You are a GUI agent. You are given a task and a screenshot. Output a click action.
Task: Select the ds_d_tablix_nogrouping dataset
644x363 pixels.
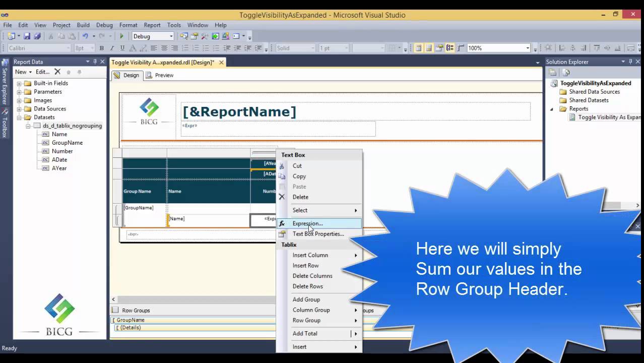[72, 126]
